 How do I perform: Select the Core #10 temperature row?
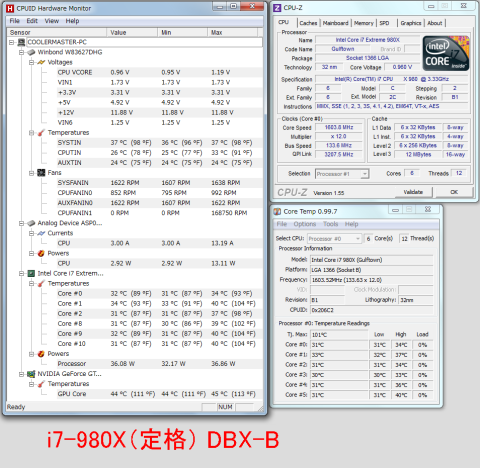pos(159,344)
